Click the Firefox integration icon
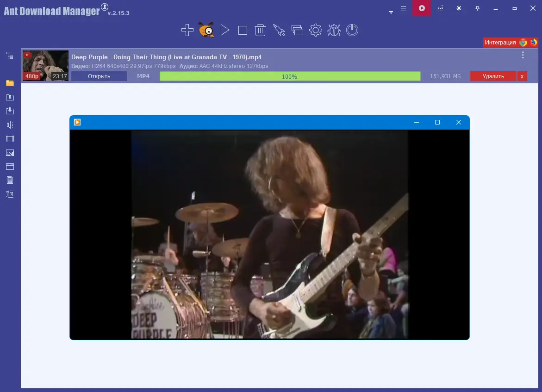542x392 pixels. [534, 42]
